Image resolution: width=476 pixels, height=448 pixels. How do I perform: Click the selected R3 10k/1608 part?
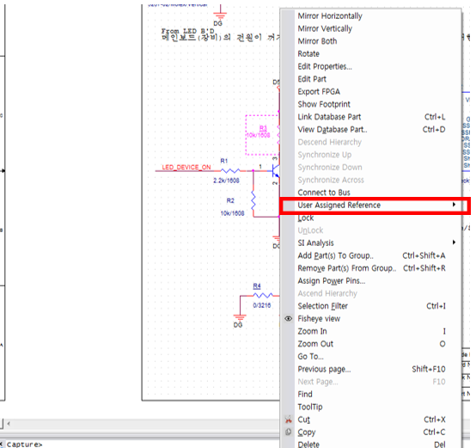pyautogui.click(x=262, y=135)
